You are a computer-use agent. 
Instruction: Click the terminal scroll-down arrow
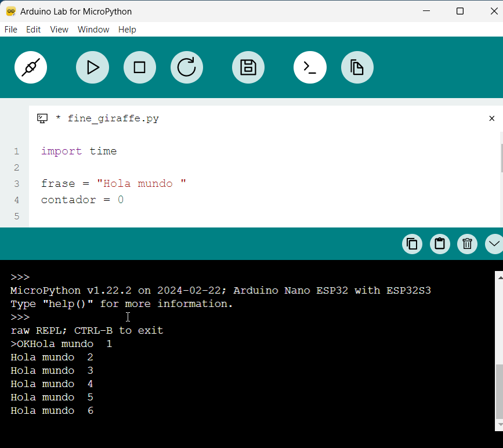(500, 425)
